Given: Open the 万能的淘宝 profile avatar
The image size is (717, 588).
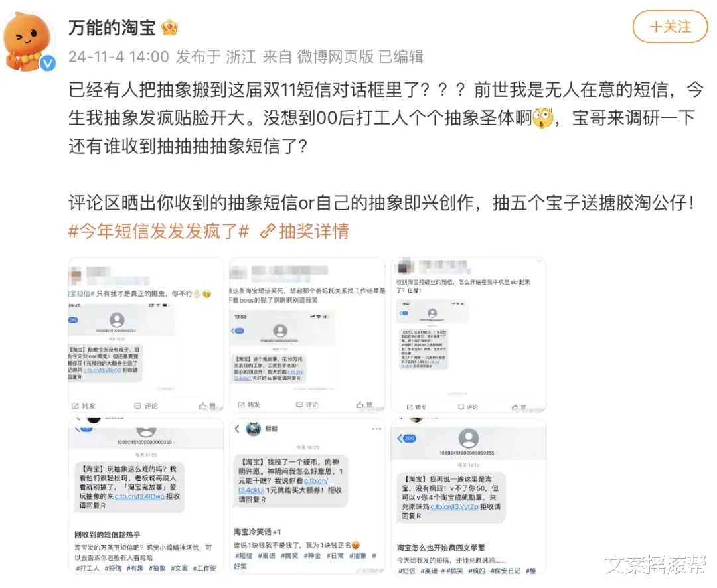Looking at the screenshot, I should [27, 41].
